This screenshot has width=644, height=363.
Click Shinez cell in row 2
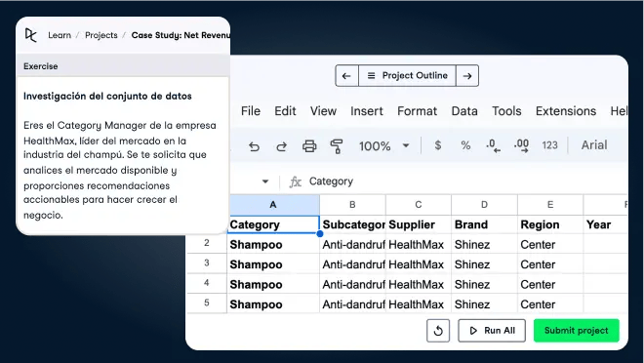point(484,245)
